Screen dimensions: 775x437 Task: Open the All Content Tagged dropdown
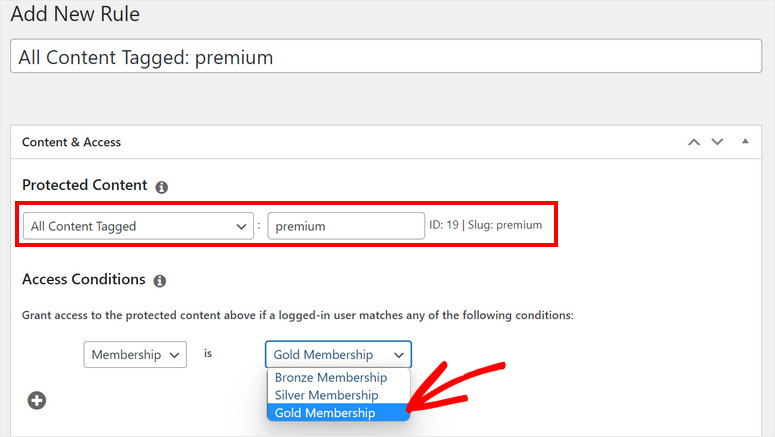pyautogui.click(x=138, y=226)
